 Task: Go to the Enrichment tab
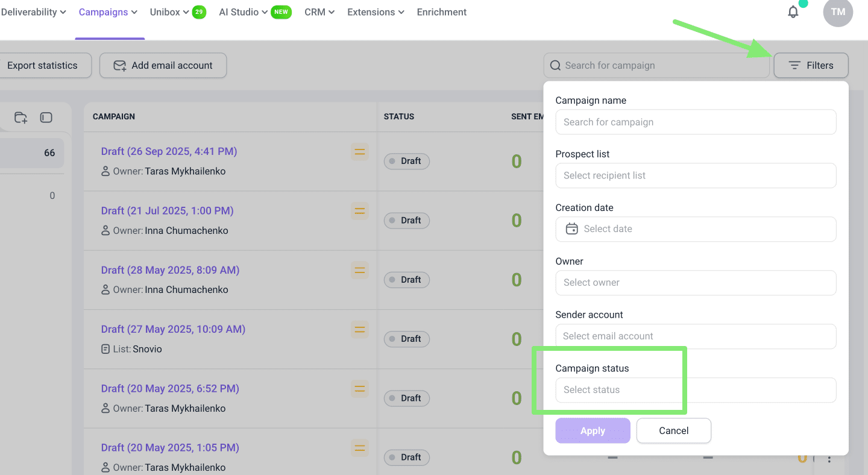coord(442,12)
